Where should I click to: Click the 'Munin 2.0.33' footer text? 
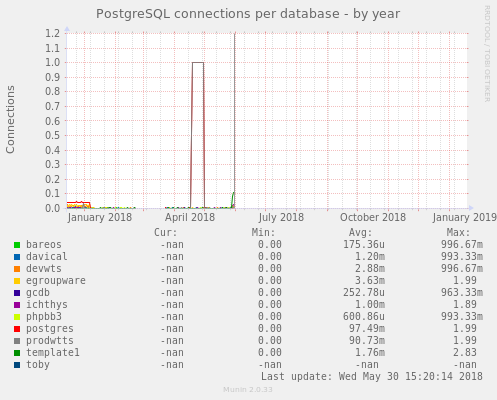(248, 390)
